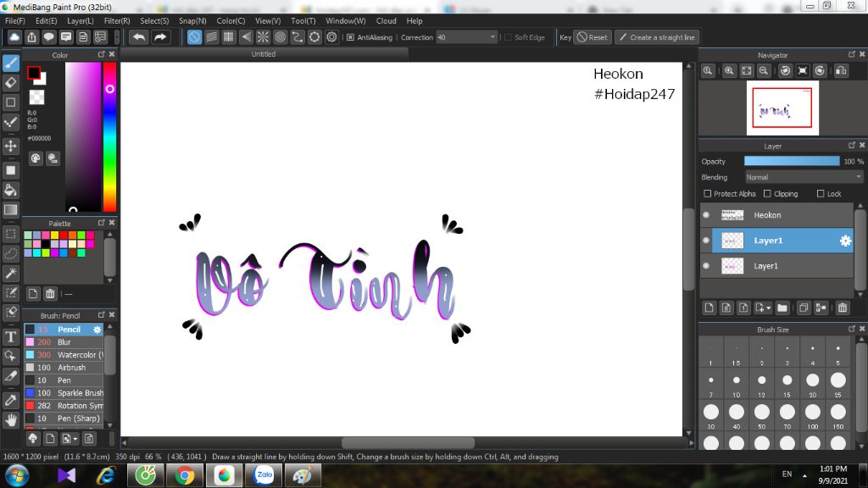Delete the selected layer with trash icon
This screenshot has width=868, height=488.
(843, 308)
